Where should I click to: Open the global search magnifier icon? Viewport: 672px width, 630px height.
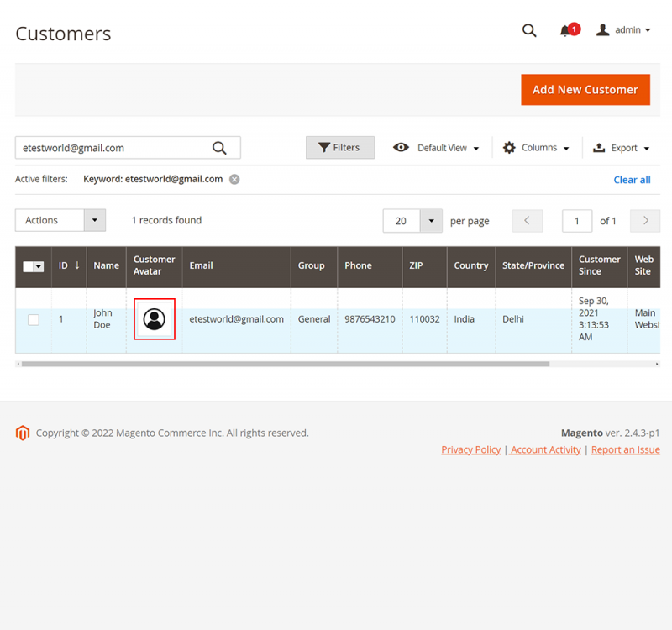point(529,30)
